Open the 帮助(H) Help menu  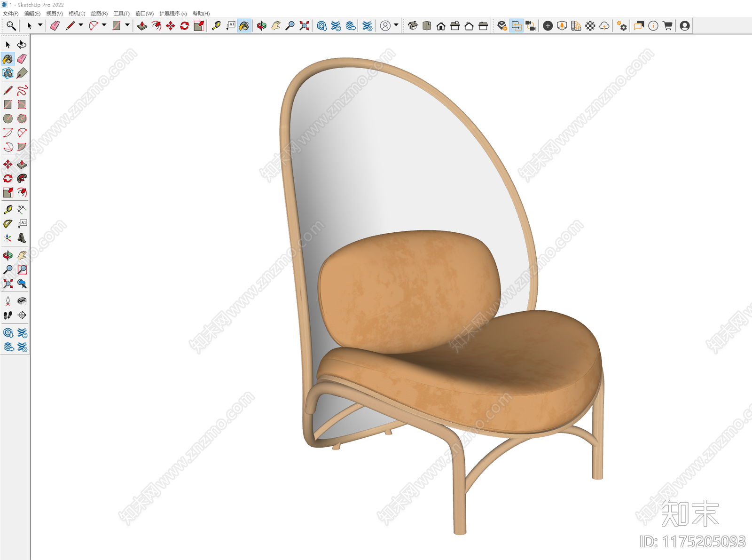(201, 14)
